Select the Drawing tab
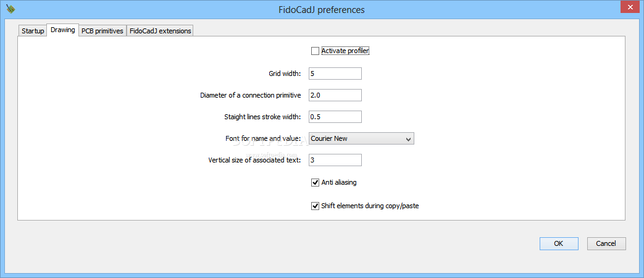644x278 pixels. pyautogui.click(x=63, y=30)
